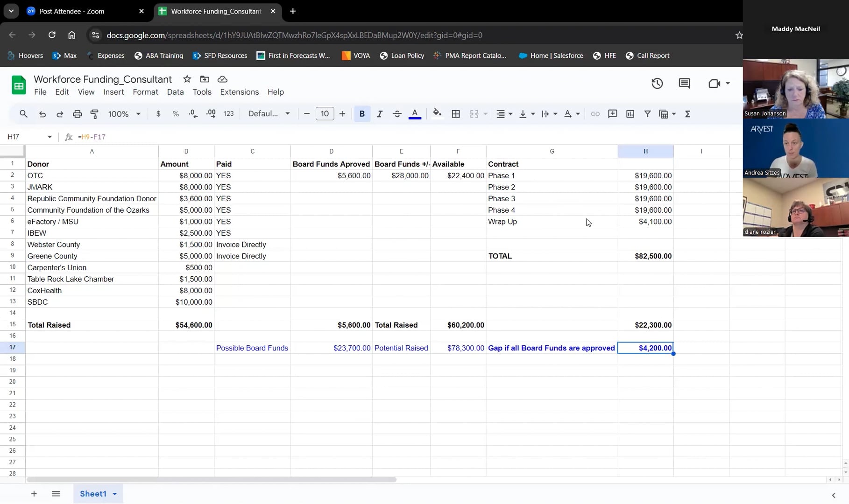Open the text color picker
Screen dimensions: 849x504
pos(415,114)
